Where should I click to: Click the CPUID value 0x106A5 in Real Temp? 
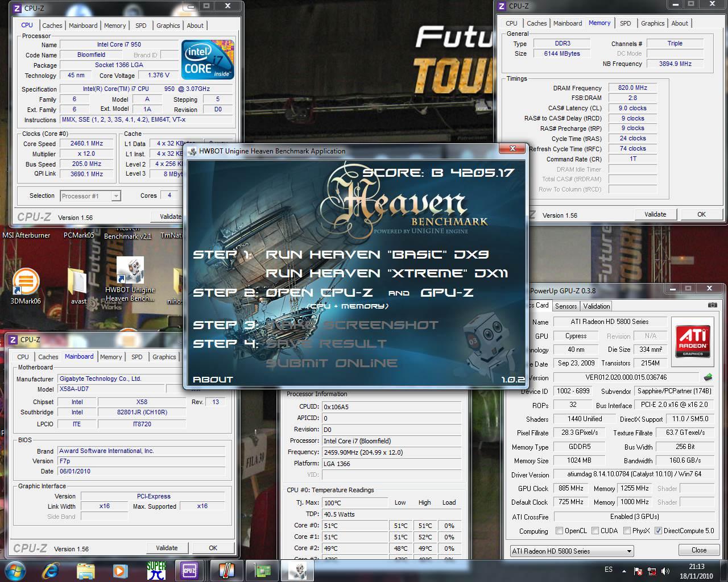point(391,407)
